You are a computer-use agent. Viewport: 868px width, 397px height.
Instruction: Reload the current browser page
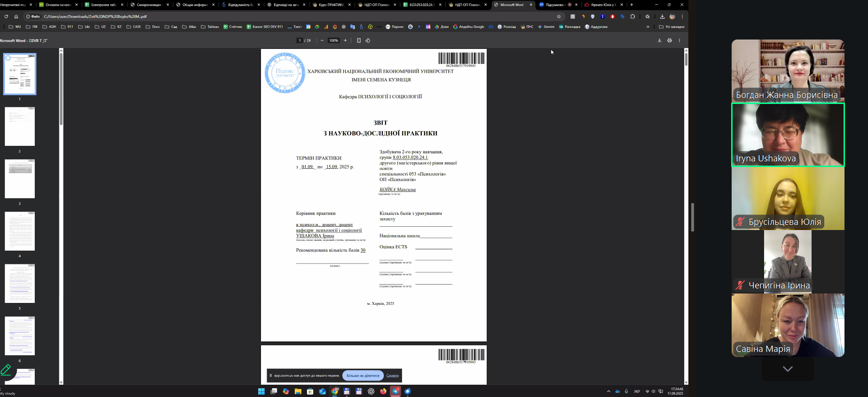6,16
